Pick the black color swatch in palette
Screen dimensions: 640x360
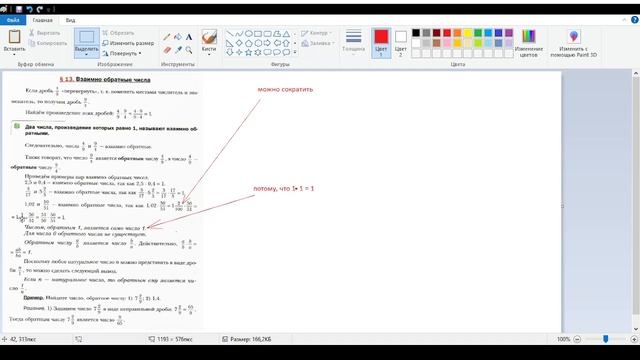click(416, 33)
